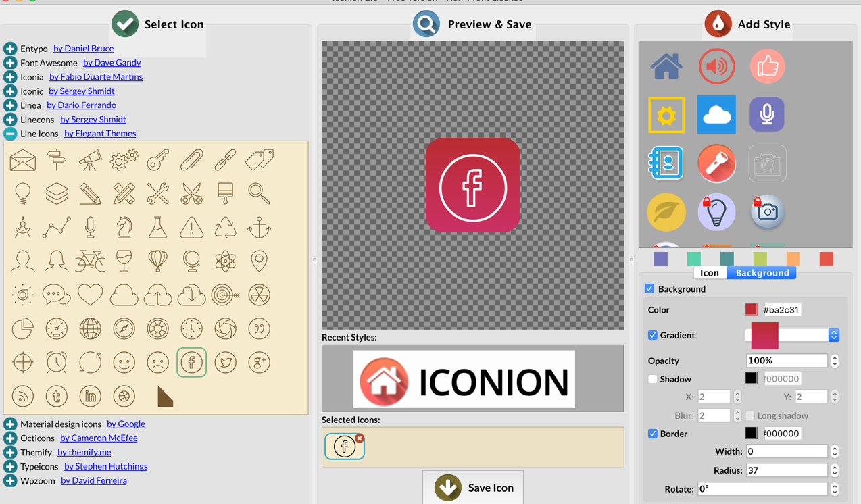Select the Facebook icon from Line Icons
861x504 pixels.
pyautogui.click(x=191, y=362)
